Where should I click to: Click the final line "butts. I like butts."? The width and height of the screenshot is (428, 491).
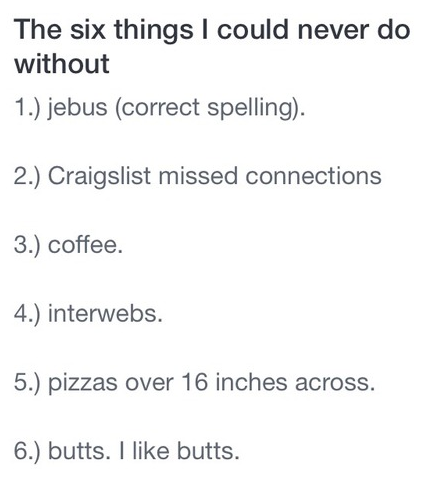tap(127, 451)
